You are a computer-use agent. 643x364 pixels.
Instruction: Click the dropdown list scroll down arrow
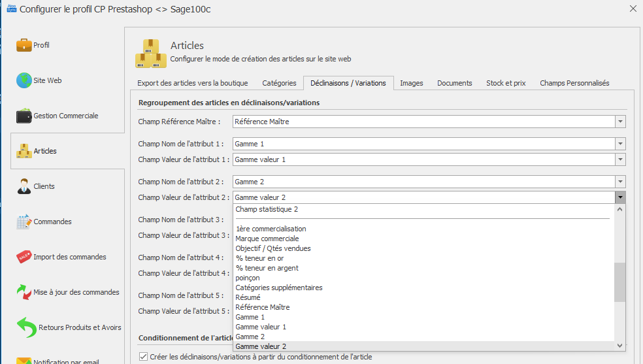click(x=619, y=346)
